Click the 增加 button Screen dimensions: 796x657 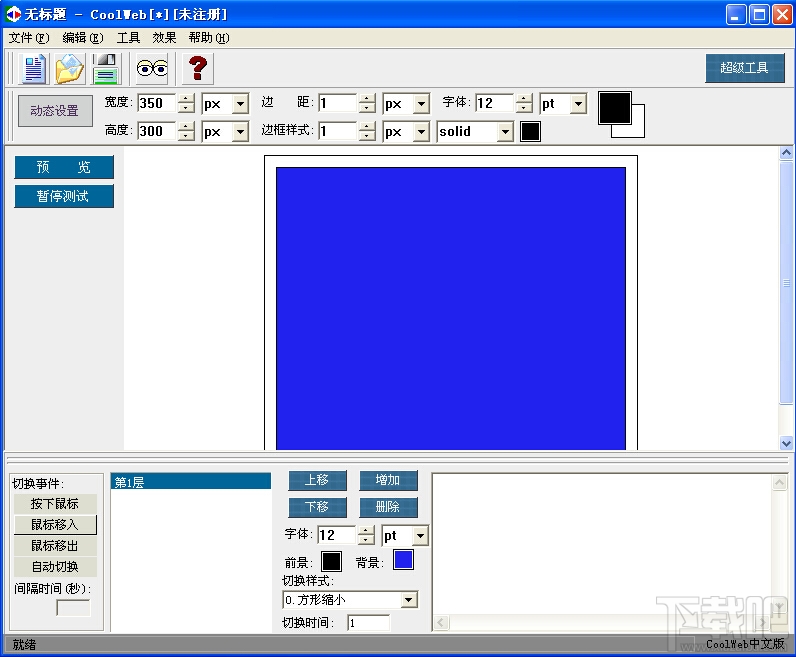coord(388,480)
